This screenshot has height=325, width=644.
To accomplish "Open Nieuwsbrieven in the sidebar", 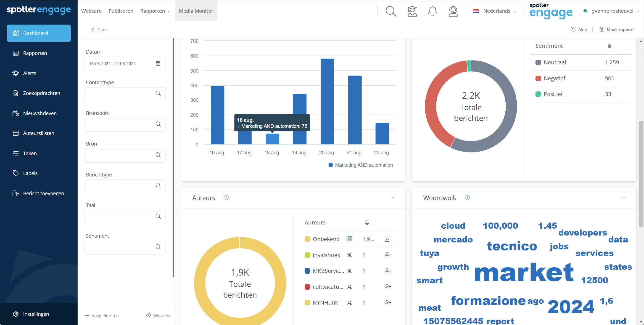I will pyautogui.click(x=40, y=113).
